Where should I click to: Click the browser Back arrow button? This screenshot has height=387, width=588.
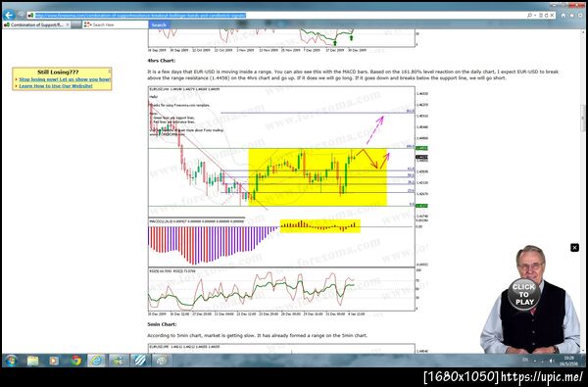9,15
